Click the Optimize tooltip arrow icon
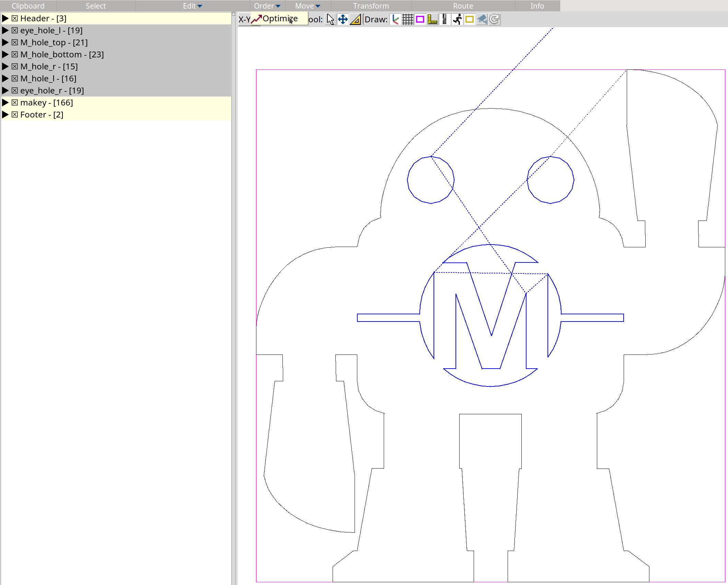Viewport: 728px width, 585px height. tap(256, 19)
